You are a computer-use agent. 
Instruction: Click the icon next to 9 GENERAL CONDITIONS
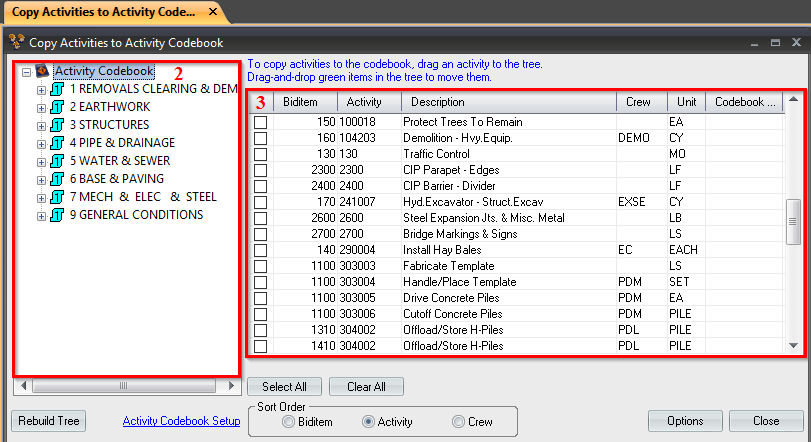58,215
